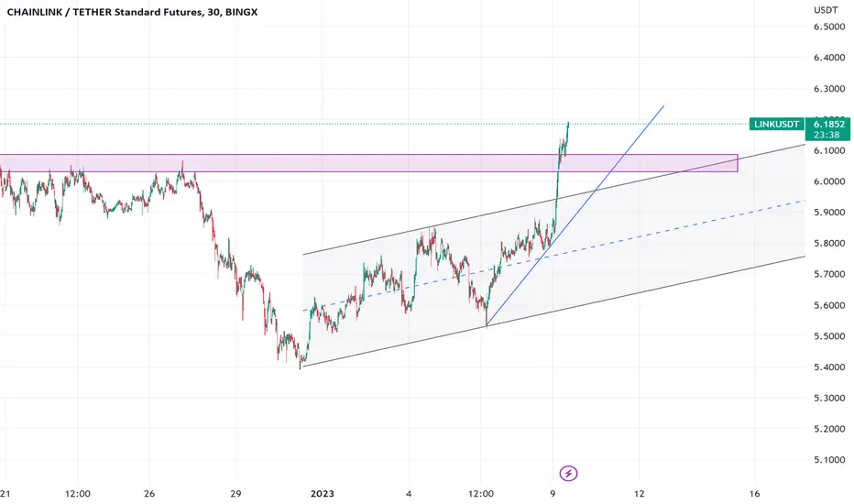Viewport: 854px width, 504px height.
Task: Click the 4 date label on the time axis
Action: tap(409, 494)
